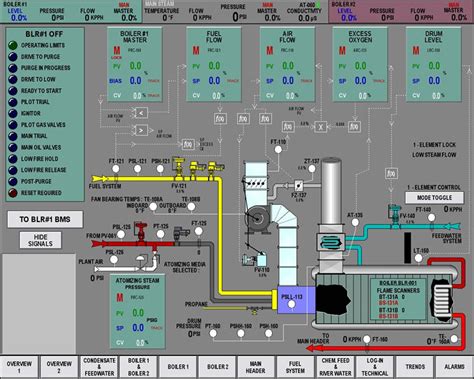Click the Reset Required status indicator light
This screenshot has height=379, width=474.
click(13, 193)
